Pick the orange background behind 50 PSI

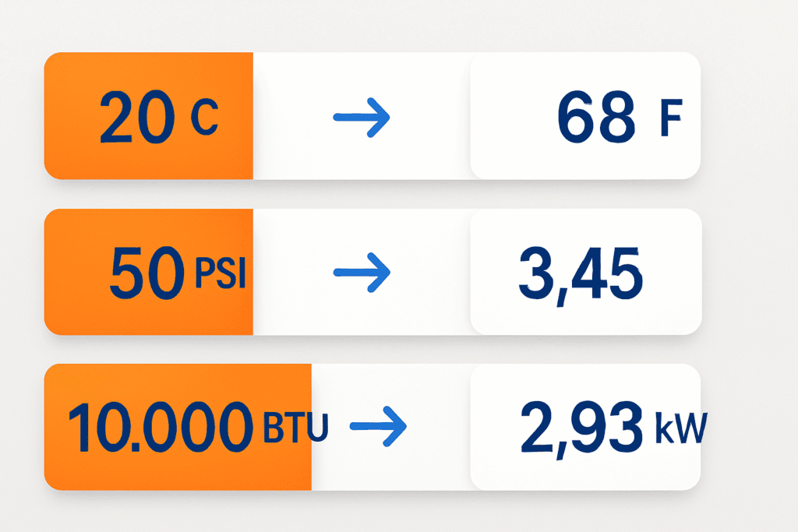tap(149, 272)
